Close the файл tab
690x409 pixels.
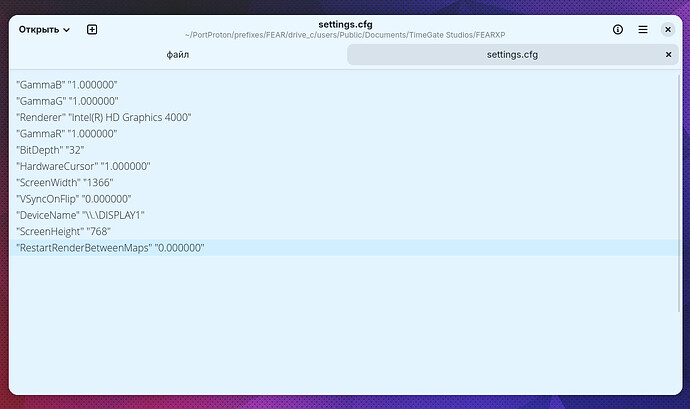click(332, 55)
